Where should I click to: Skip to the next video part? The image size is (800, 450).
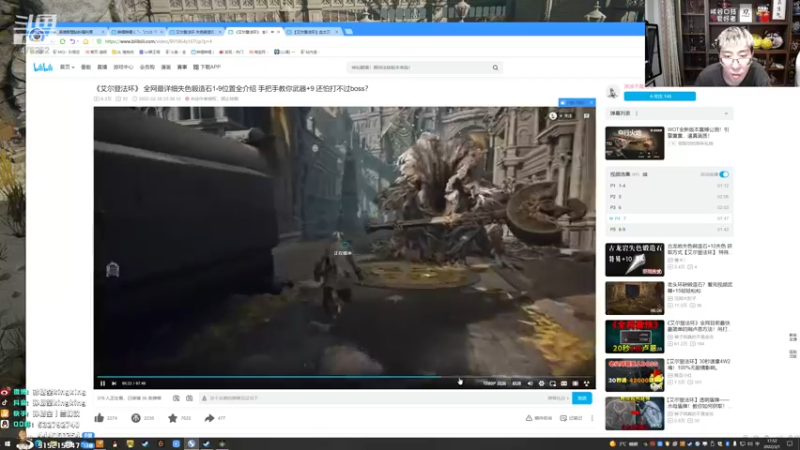114,383
